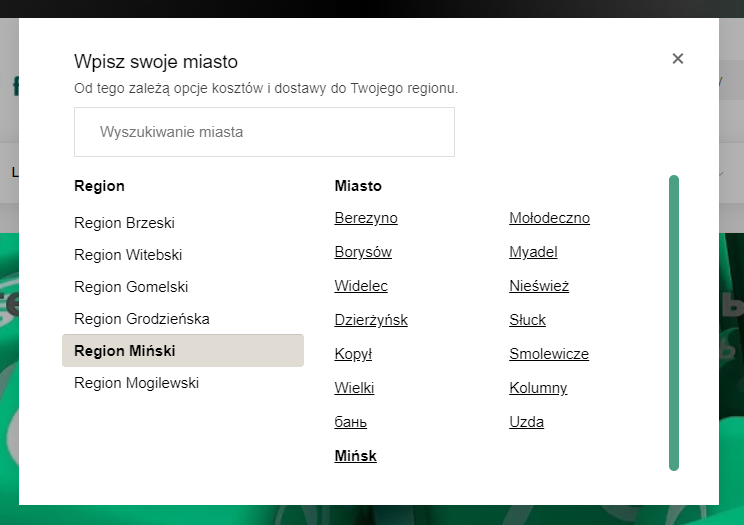The width and height of the screenshot is (744, 525).
Task: Choose Region Gomelski
Action: tap(131, 287)
